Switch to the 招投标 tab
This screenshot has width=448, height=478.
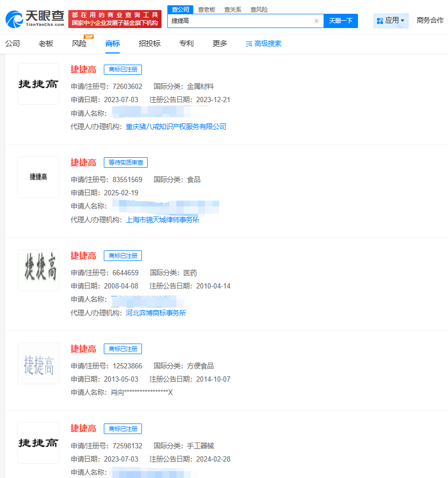[x=149, y=44]
